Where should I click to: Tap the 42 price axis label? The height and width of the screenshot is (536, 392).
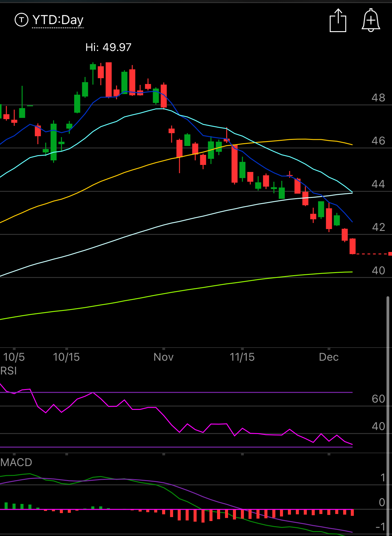coord(379,227)
